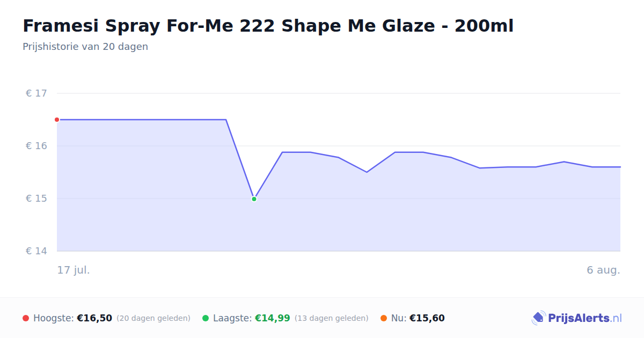Click the red Hoogste legend dot
The image size is (644, 338).
[26, 318]
